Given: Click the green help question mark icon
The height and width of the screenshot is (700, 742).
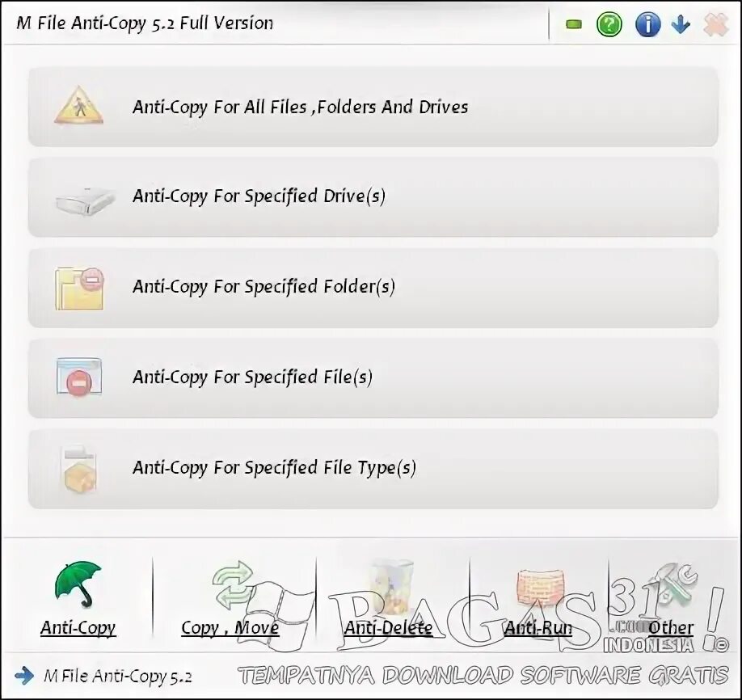Looking at the screenshot, I should coord(609,24).
